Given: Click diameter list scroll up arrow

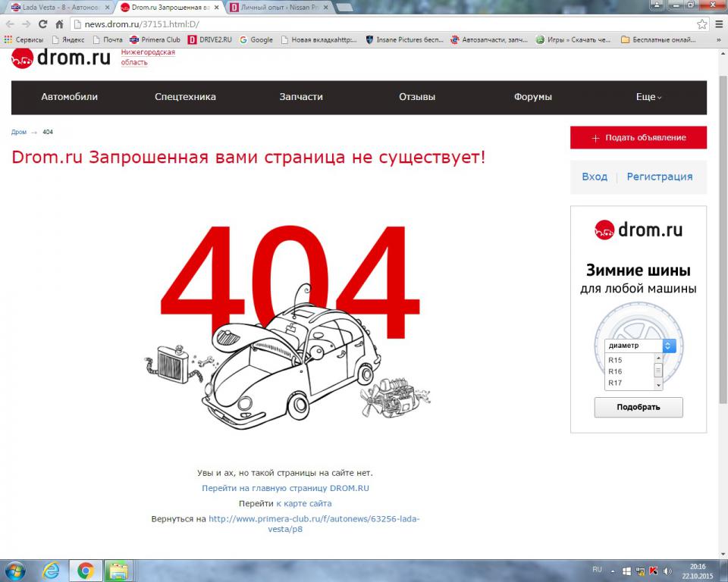Looking at the screenshot, I should (658, 358).
